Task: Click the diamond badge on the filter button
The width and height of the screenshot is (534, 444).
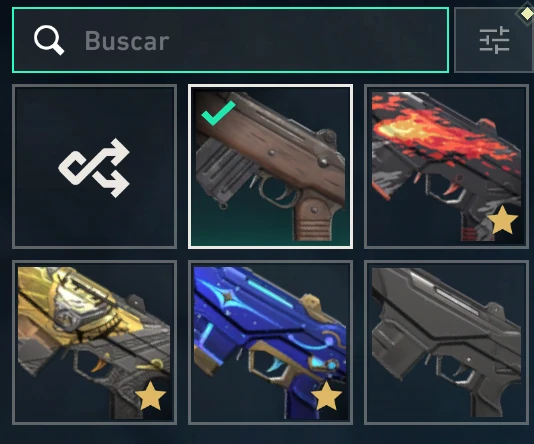Action: pos(526,14)
